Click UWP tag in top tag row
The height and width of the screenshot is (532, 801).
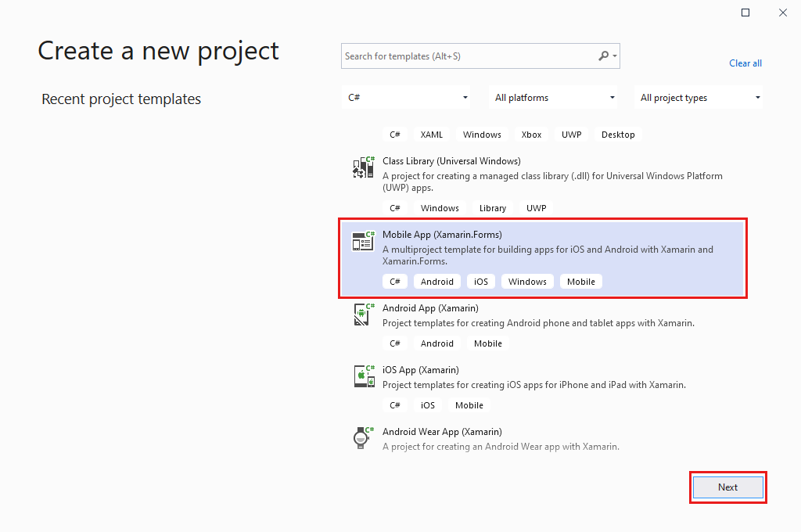(571, 135)
